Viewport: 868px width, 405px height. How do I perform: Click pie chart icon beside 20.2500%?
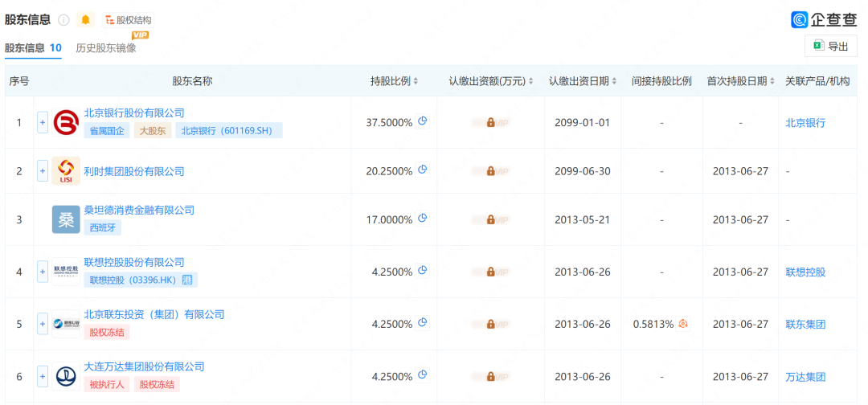[x=423, y=170]
